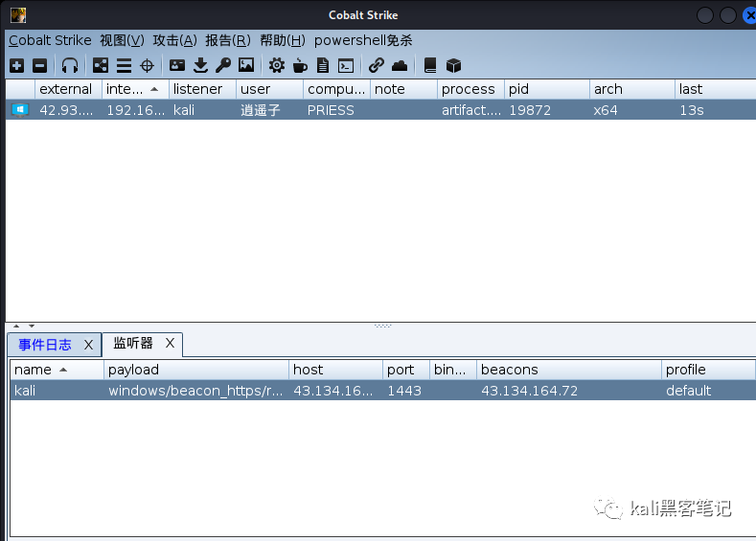756x541 pixels.
Task: Sort listeners by payload column
Action: 195,370
